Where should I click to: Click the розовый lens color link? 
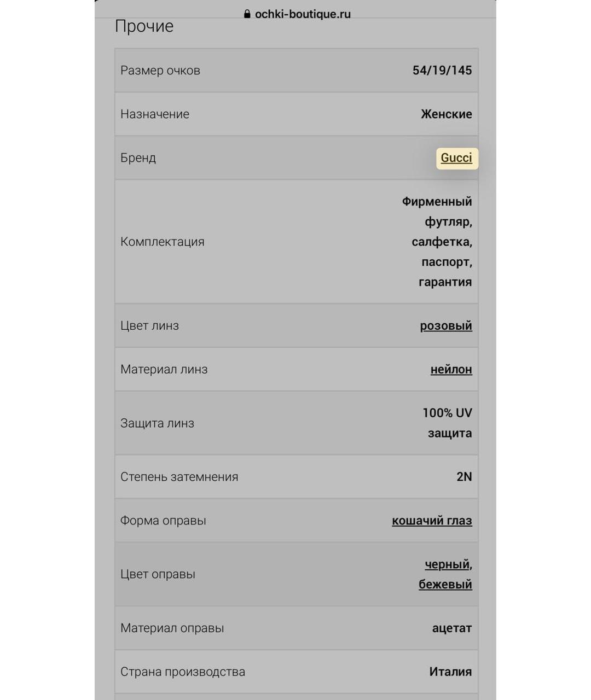coord(446,325)
